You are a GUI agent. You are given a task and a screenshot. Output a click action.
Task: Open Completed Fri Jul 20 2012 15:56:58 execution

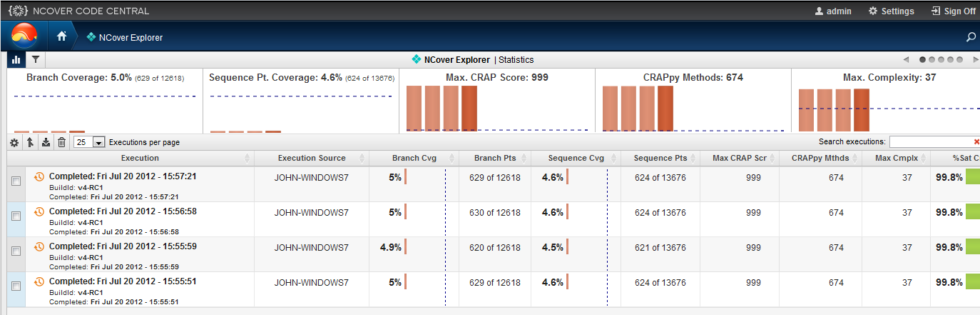pos(123,211)
